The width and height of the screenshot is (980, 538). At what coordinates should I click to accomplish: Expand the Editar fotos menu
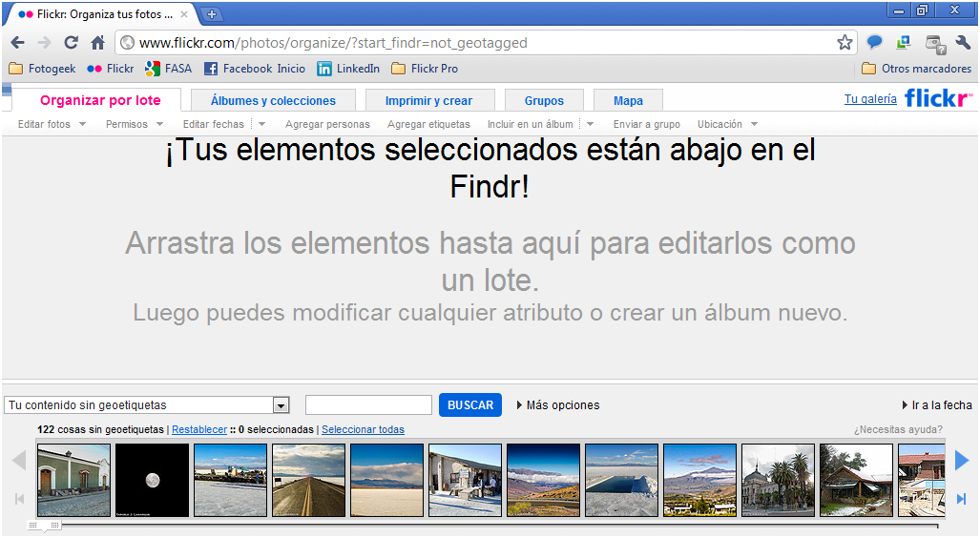pyautogui.click(x=52, y=124)
